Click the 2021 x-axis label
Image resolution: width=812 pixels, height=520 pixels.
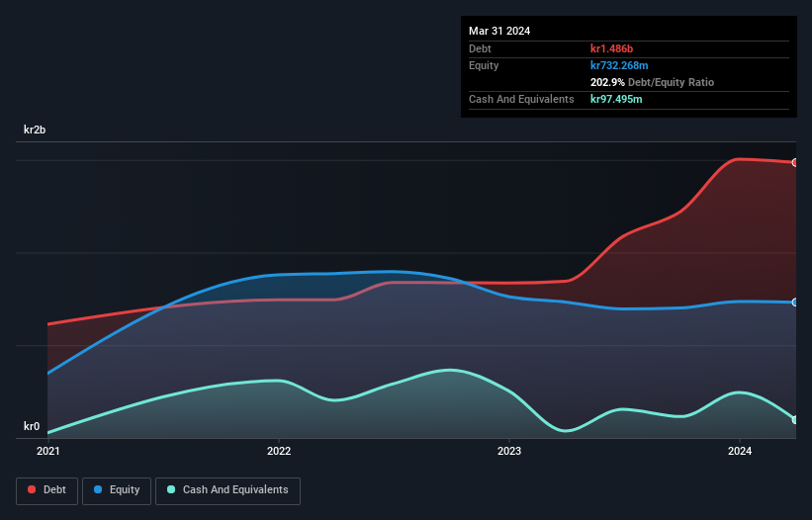[x=48, y=451]
